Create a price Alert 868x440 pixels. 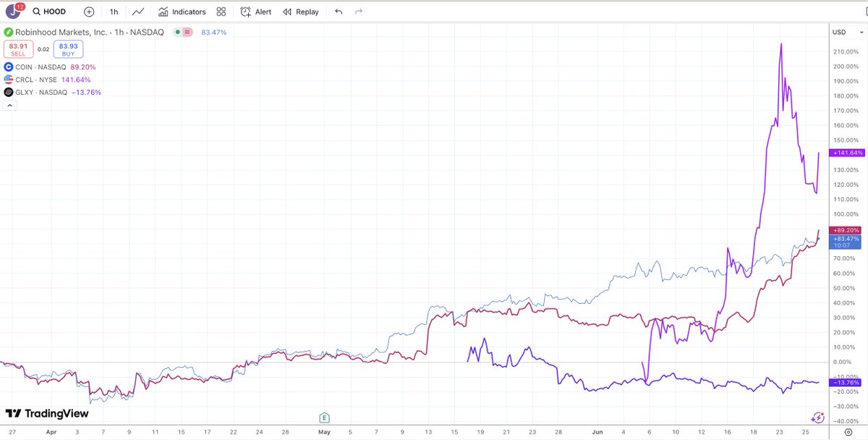256,12
